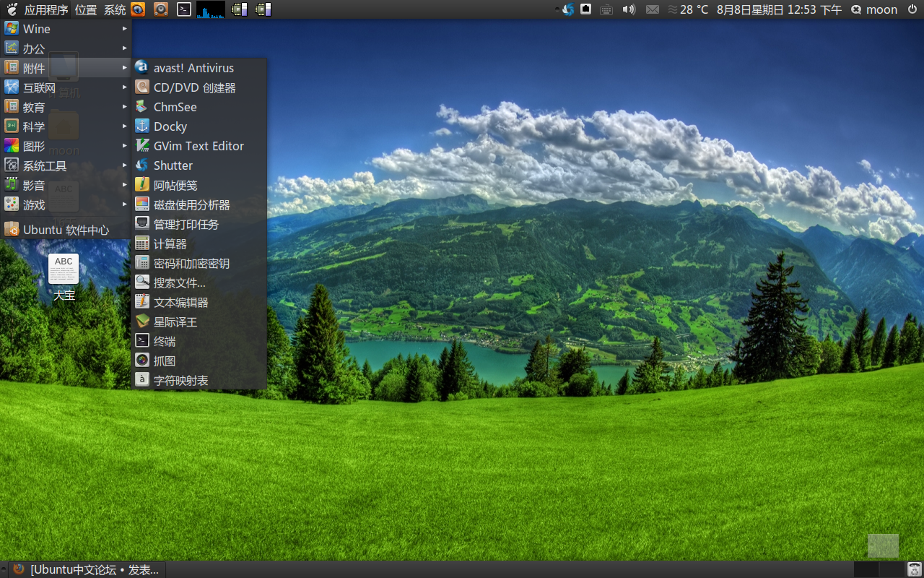Screen dimensions: 924x578
Task: Open 磁盘使用分析器 disk usage analyzer
Action: [x=199, y=204]
